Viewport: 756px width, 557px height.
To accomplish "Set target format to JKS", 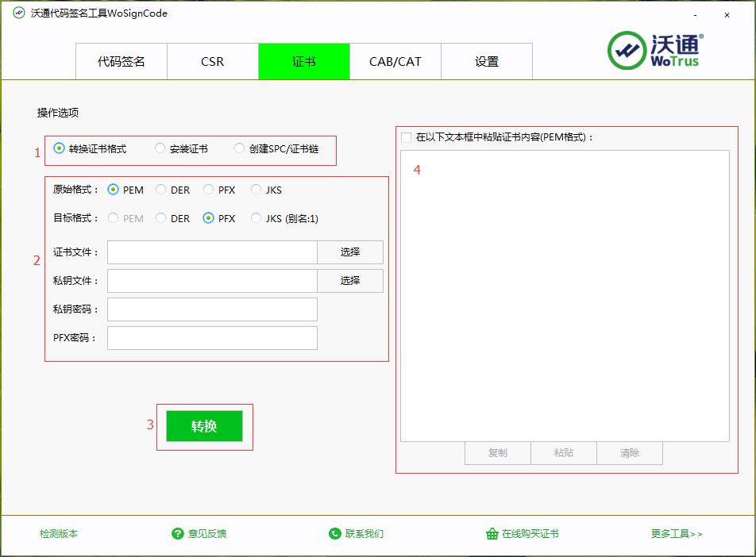I will pos(256,218).
